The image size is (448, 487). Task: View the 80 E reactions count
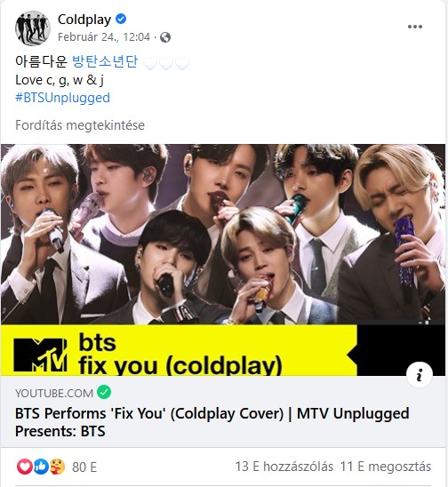[x=84, y=467]
